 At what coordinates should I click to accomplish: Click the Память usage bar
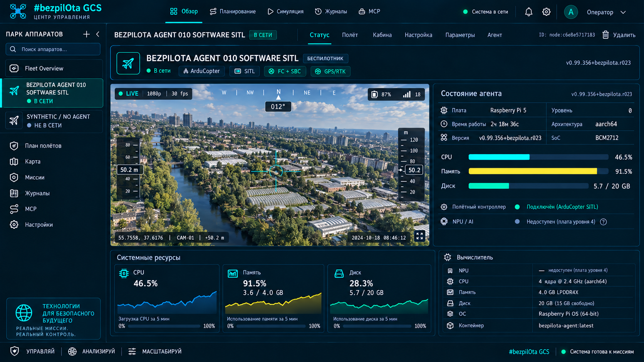pos(538,171)
